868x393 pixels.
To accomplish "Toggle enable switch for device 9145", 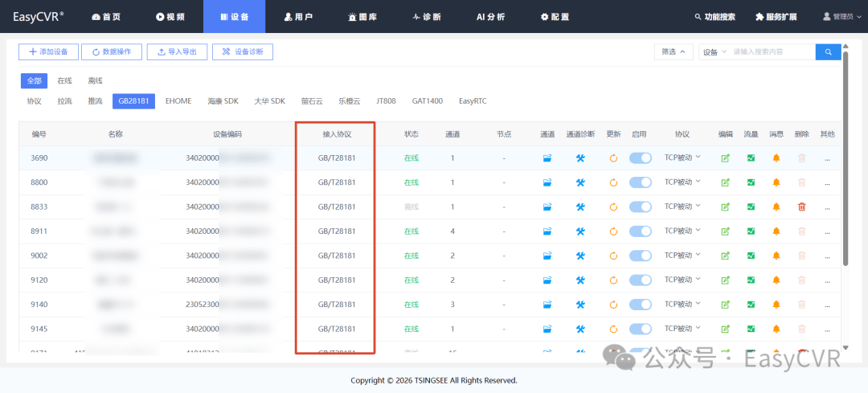I will coord(641,329).
